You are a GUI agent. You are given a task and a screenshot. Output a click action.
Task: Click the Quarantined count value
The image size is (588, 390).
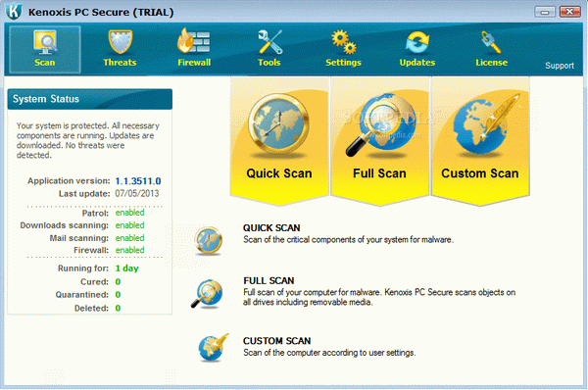[118, 295]
